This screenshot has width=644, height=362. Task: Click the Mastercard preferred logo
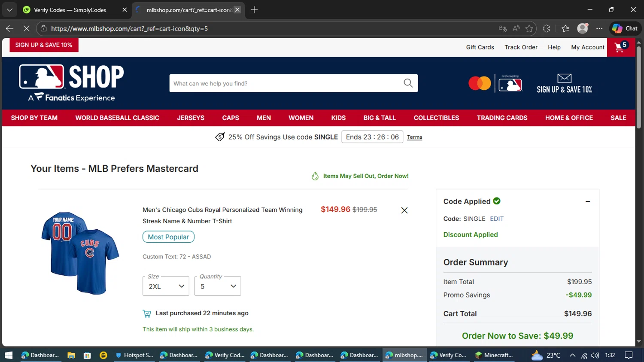tap(495, 83)
